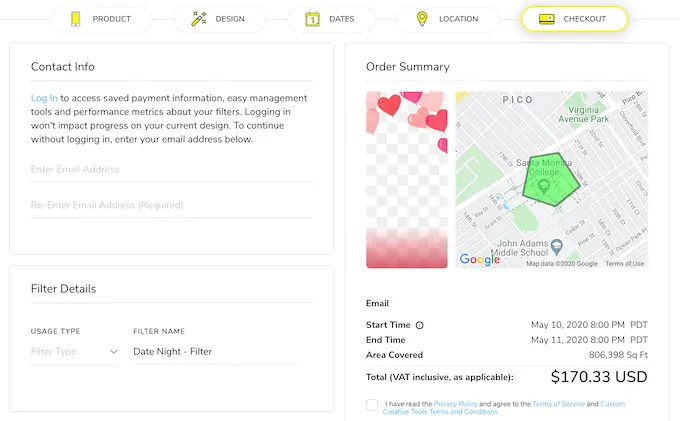Click the Checkout card icon
680x421 pixels.
546,19
